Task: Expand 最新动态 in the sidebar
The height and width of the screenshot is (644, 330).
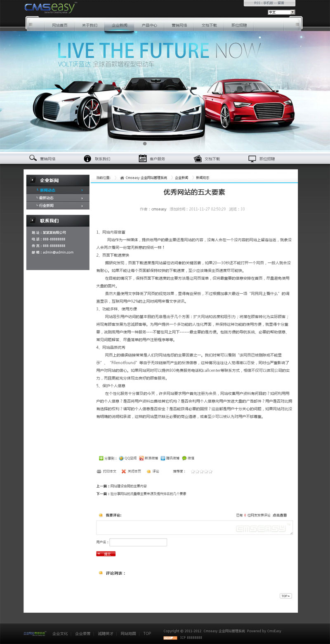Action: [x=58, y=198]
